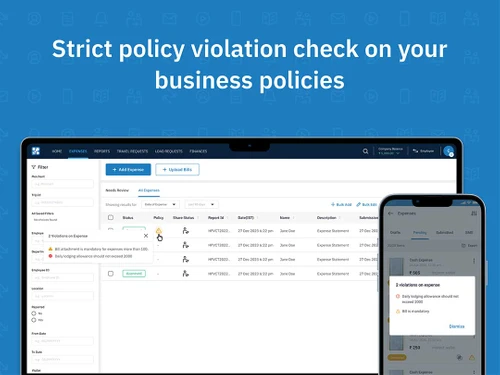Screen dimensions: 500x375
Task: Click the share status icon in the first row
Action: pyautogui.click(x=186, y=230)
